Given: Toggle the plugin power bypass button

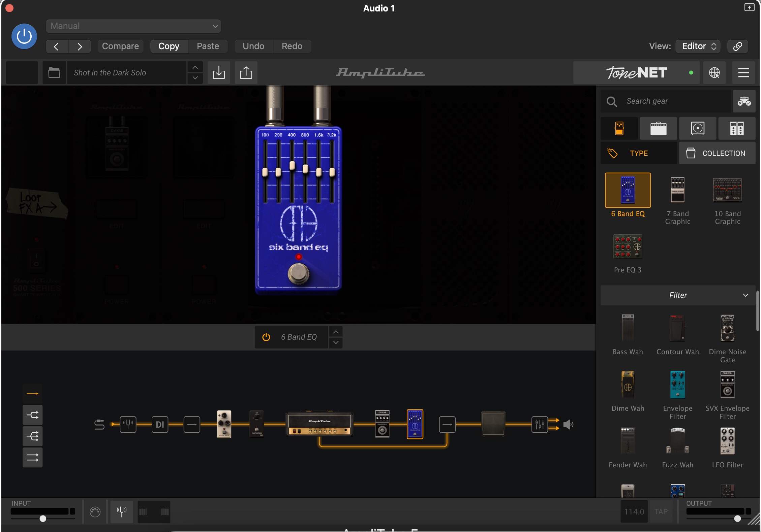Looking at the screenshot, I should [24, 36].
